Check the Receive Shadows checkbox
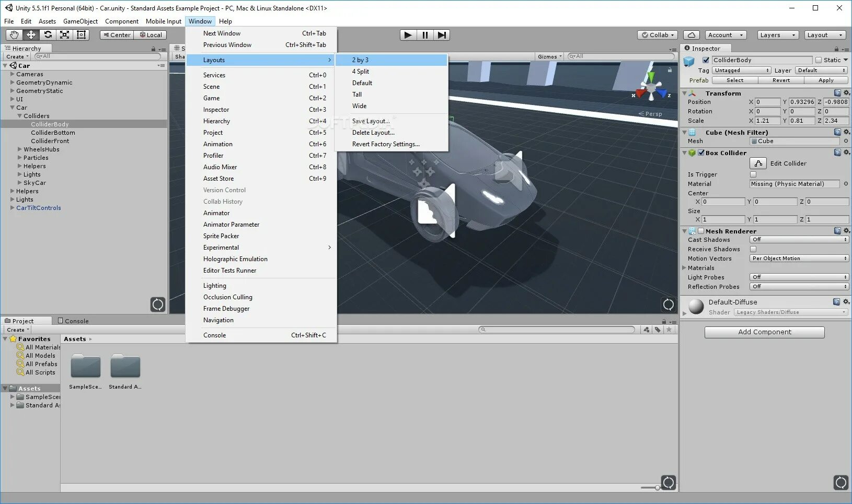 pos(753,249)
